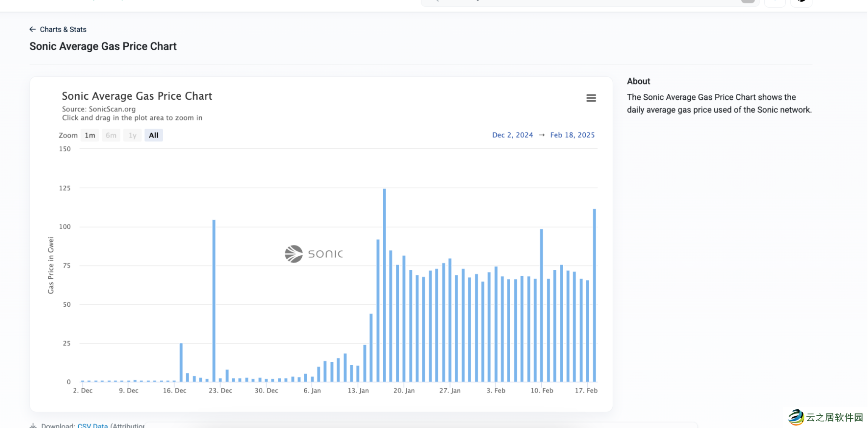Download the CSV Data file

click(x=92, y=425)
